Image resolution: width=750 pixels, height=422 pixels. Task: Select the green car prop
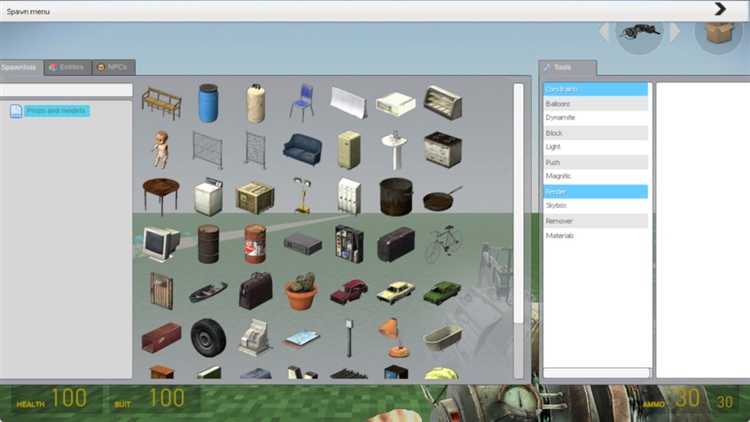point(442,292)
